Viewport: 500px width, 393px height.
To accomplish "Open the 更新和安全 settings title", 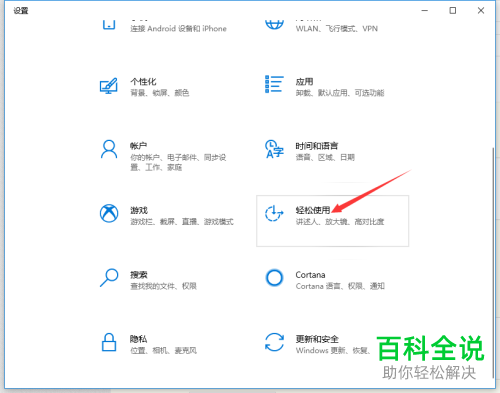I will click(x=317, y=339).
